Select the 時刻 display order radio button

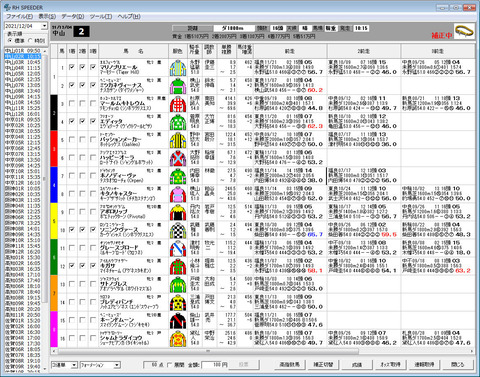pos(30,40)
